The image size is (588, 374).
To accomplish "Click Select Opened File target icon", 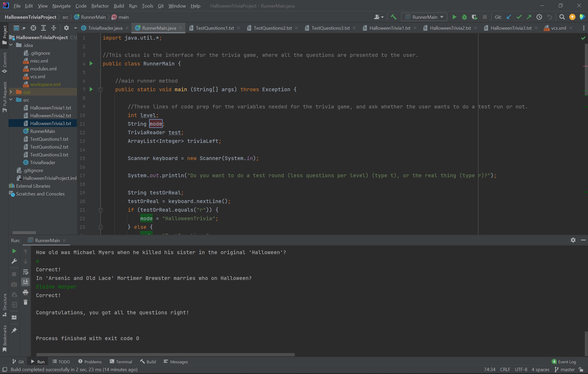I will [33, 28].
